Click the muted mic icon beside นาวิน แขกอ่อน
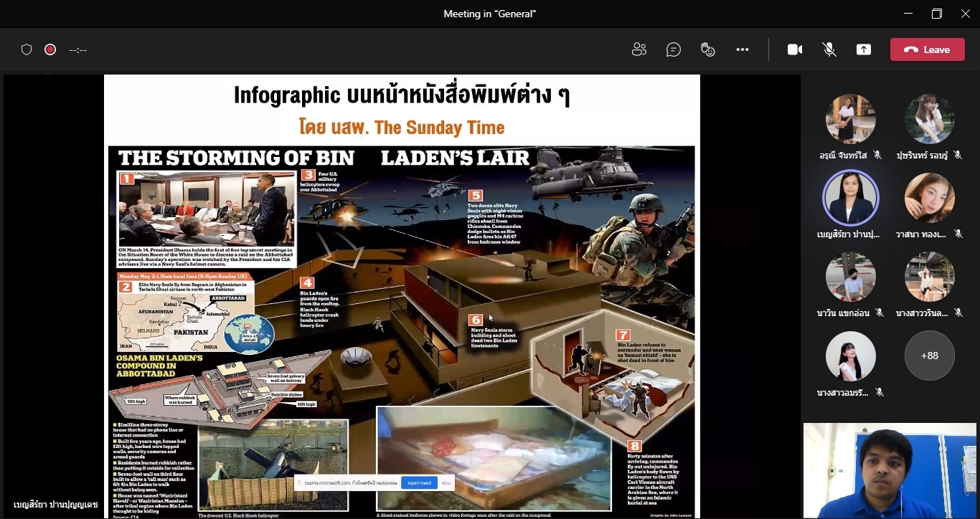 pos(880,313)
